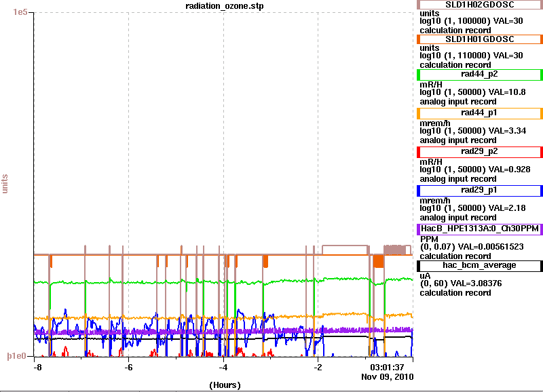Click the mrem/h label under rad29_p1
This screenshot has width=543, height=392.
(x=435, y=201)
